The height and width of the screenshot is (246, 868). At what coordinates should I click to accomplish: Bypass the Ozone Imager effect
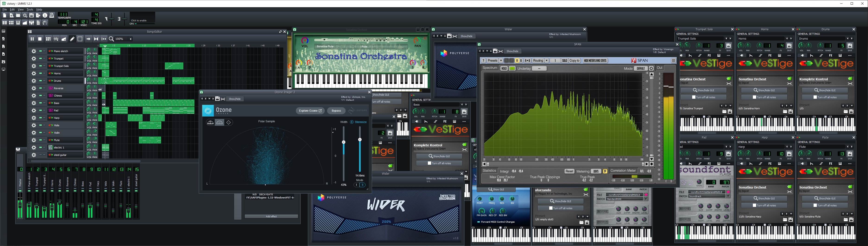tap(336, 110)
